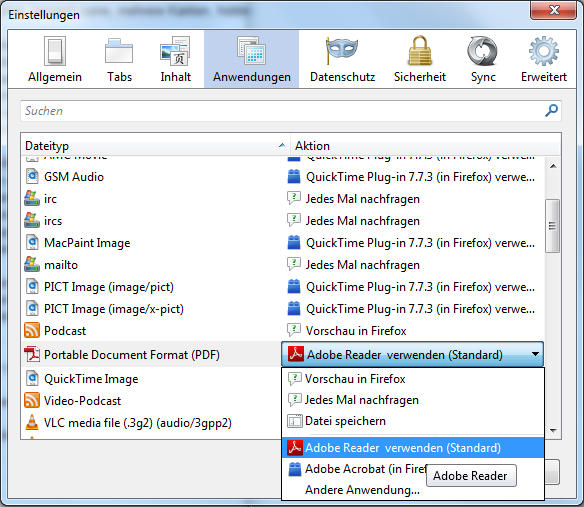Switch to the Tabs settings pane
584x507 pixels.
(x=119, y=59)
